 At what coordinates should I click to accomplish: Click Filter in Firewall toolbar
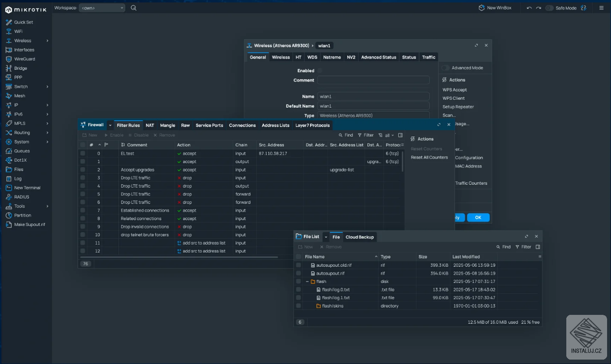point(365,135)
